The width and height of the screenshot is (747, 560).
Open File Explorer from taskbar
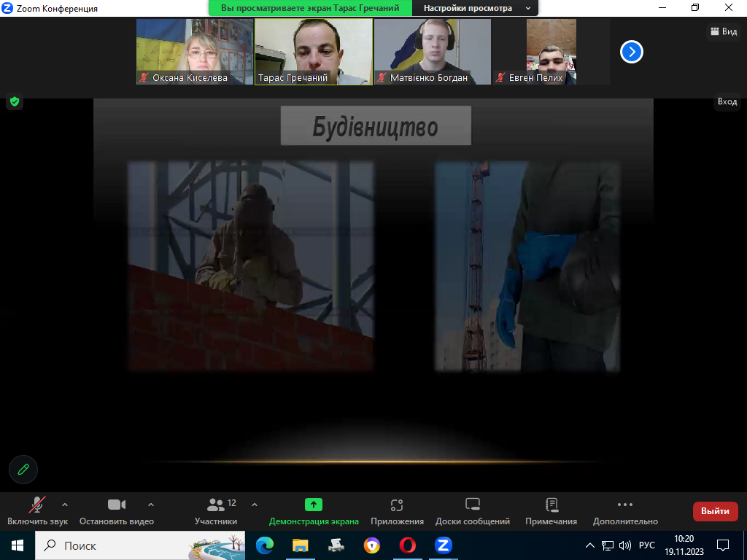300,545
